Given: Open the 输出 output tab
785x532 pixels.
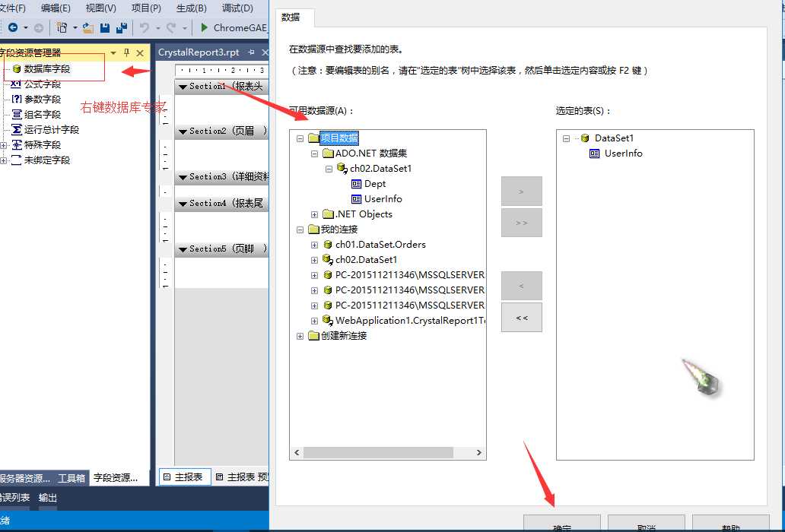Looking at the screenshot, I should tap(48, 498).
